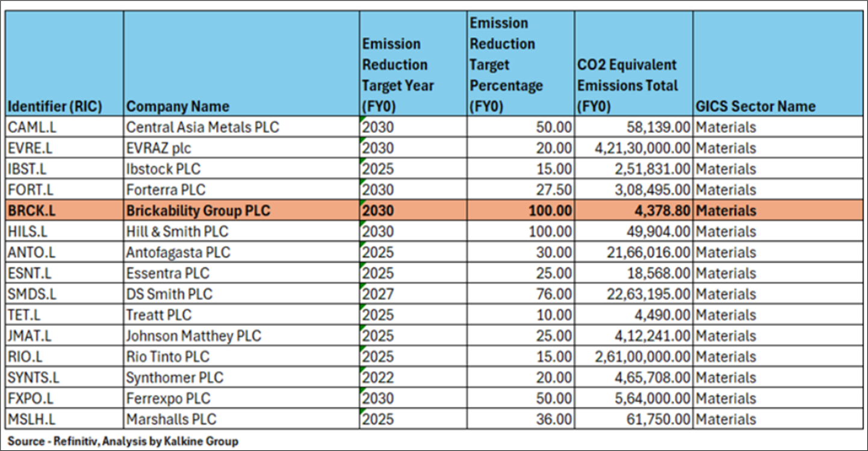Select the Synthomer PLC 2022 year cell
This screenshot has height=451, width=868.
click(413, 378)
